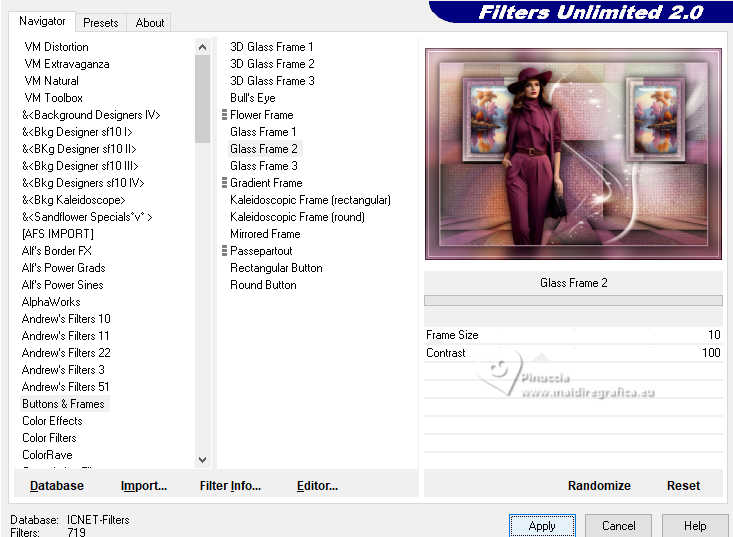Open the filter Editor...
Image resolution: width=733 pixels, height=537 pixels.
[x=317, y=486]
